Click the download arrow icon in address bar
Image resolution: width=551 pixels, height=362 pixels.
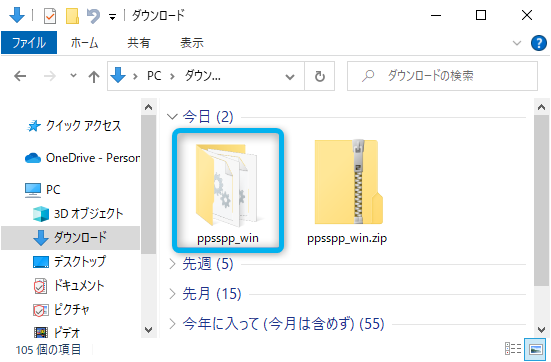coord(118,75)
